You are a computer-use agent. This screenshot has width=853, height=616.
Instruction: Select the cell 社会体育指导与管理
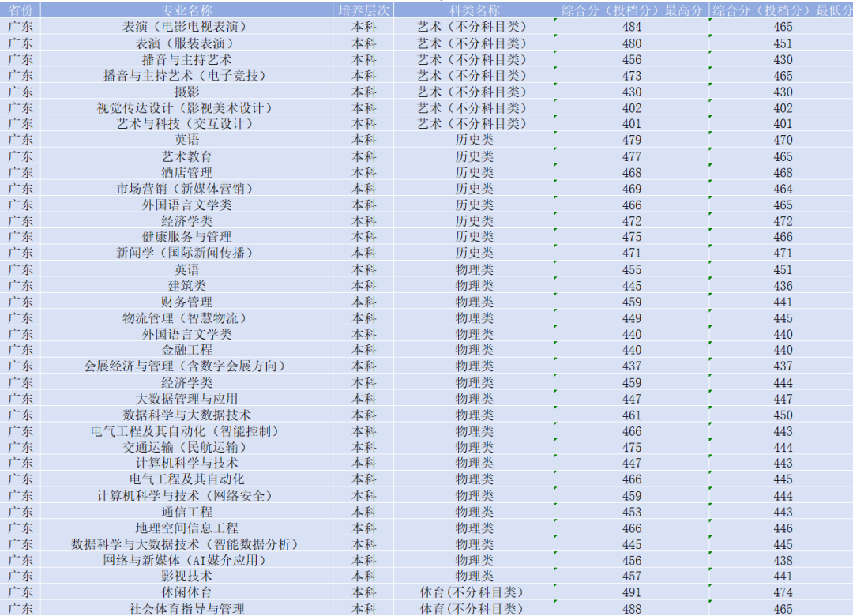pyautogui.click(x=186, y=608)
